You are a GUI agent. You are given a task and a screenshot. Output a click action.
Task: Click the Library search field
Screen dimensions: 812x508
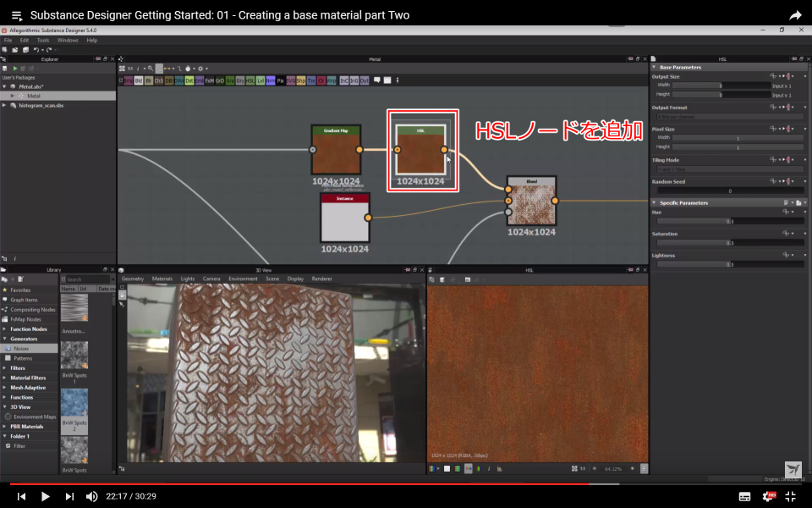(87, 279)
